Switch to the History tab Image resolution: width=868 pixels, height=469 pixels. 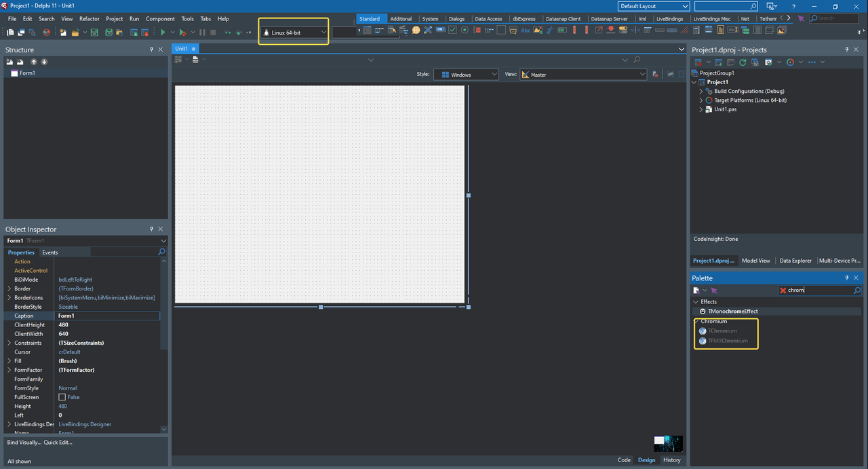click(672, 460)
